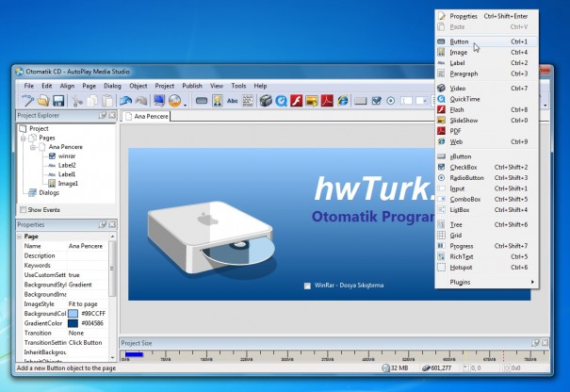This screenshot has width=570, height=392.
Task: Add a Button object from the toolbar
Action: coord(202,101)
